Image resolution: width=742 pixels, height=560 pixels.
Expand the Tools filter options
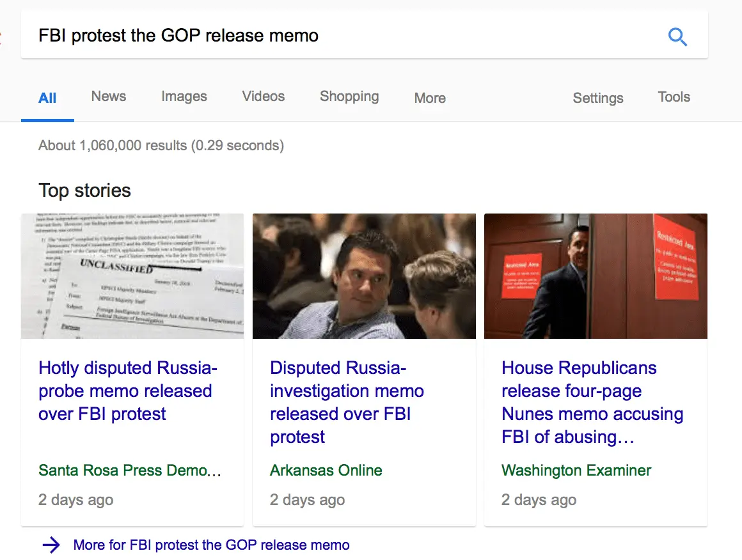coord(674,97)
